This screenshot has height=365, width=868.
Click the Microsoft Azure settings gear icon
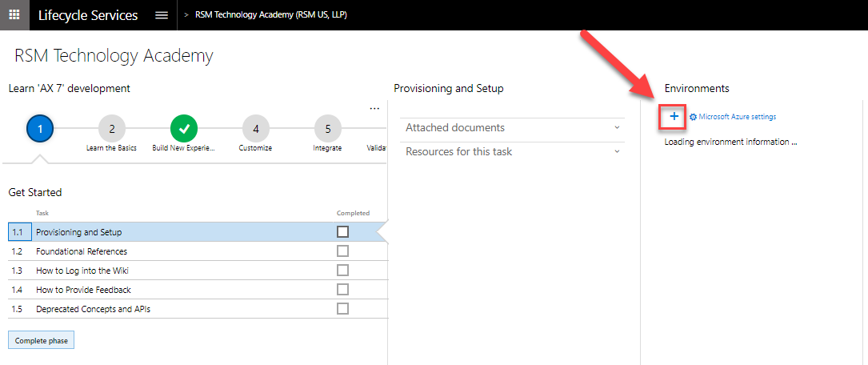pyautogui.click(x=693, y=117)
